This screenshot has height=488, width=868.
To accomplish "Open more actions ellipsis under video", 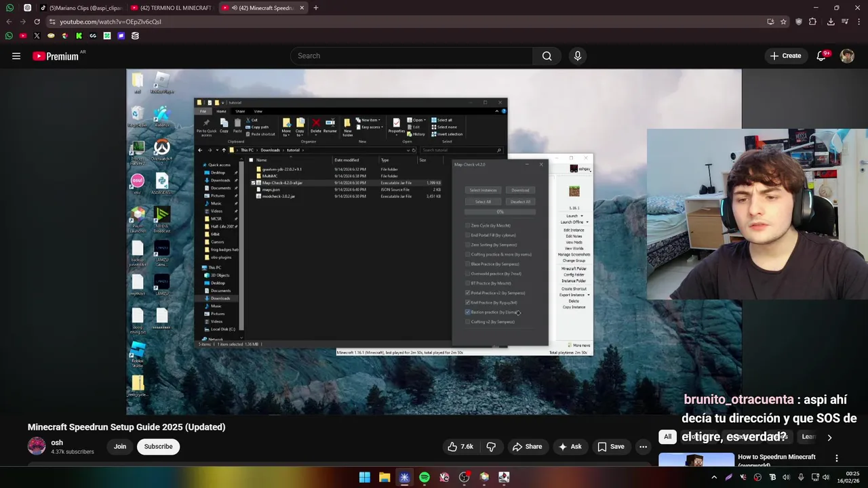I will click(643, 447).
